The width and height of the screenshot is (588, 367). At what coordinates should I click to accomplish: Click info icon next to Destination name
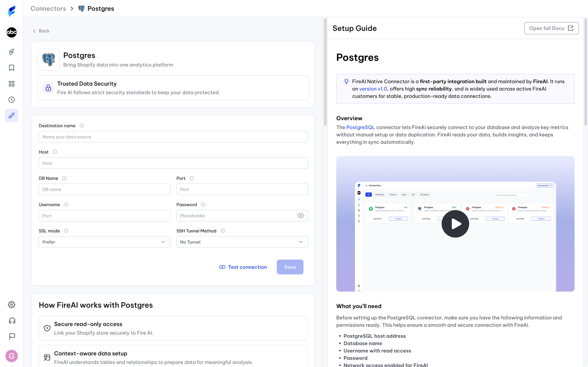(x=82, y=126)
